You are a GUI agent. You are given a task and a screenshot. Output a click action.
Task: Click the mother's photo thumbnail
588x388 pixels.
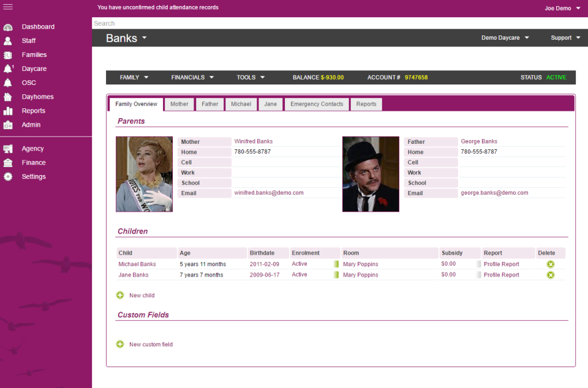pos(145,174)
